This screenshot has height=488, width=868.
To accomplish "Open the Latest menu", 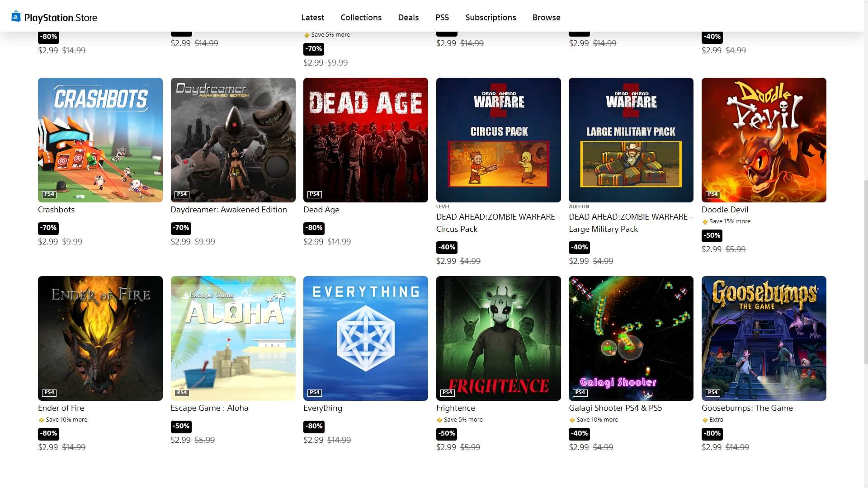I will 312,17.
